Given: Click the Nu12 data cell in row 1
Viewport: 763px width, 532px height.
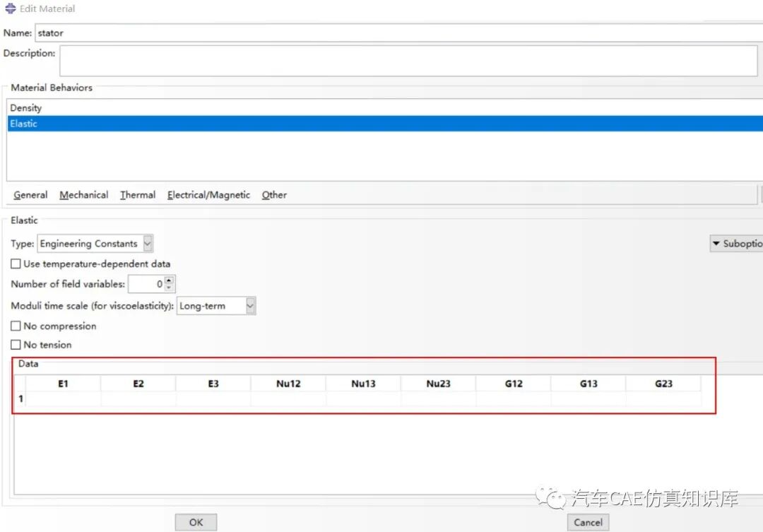Looking at the screenshot, I should tap(288, 398).
